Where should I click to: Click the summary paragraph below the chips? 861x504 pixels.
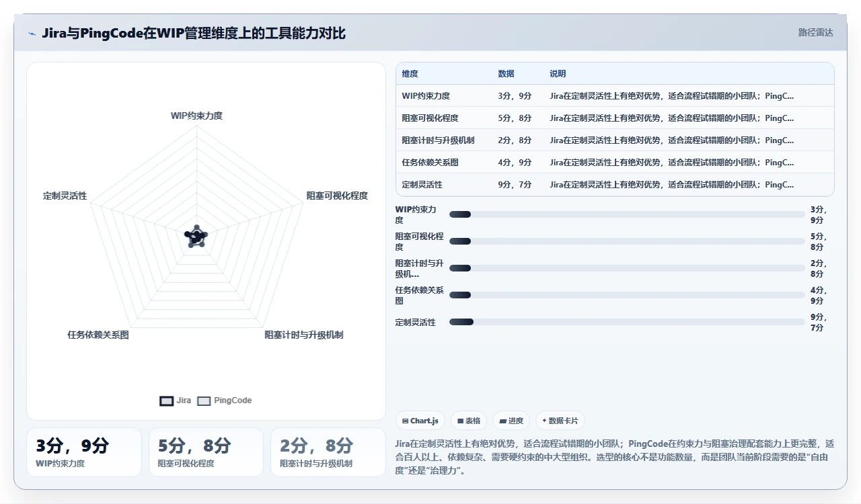pyautogui.click(x=615, y=457)
